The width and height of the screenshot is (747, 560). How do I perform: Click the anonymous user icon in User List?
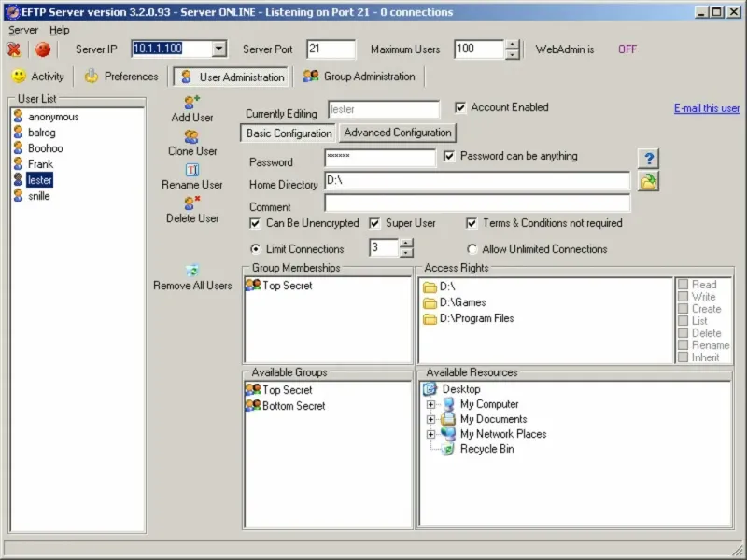tap(18, 116)
